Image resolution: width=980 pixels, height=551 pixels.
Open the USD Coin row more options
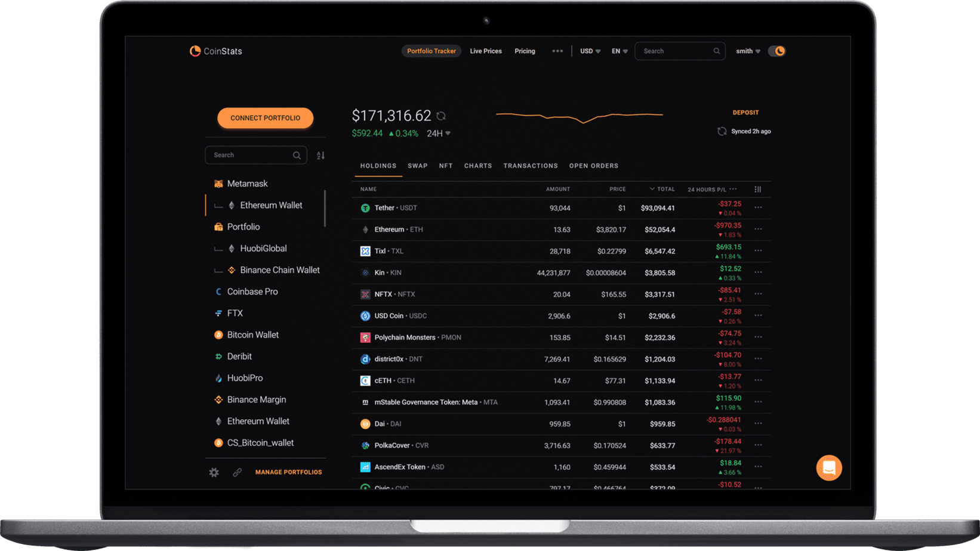758,315
